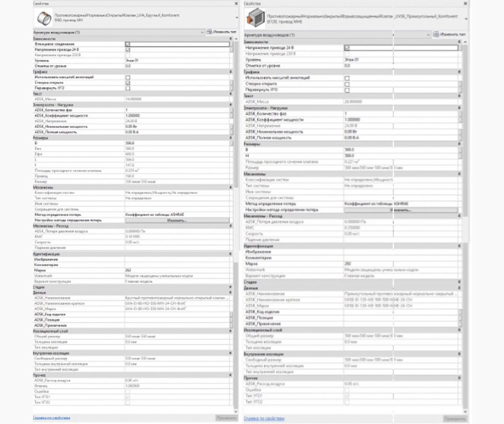
Task: Enable 'Перевернуть УГО' checkbox in right panel
Action: point(347,90)
